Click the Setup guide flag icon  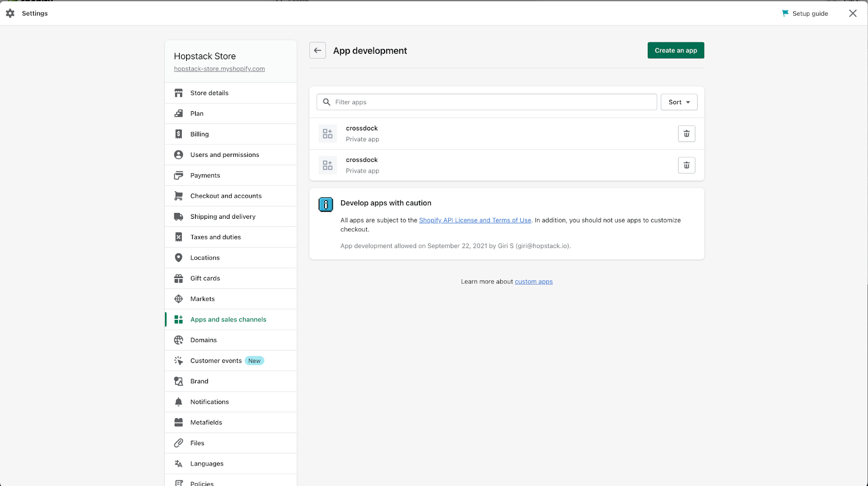pyautogui.click(x=785, y=13)
